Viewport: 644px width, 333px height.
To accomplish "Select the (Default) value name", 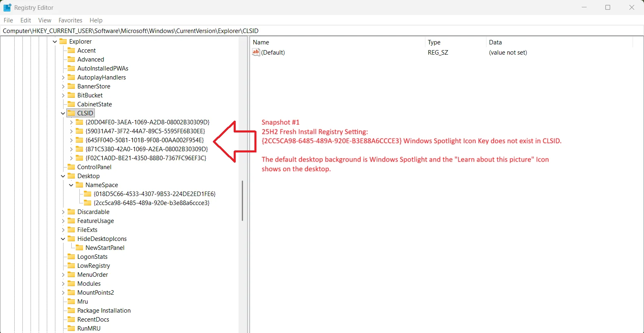I will point(273,53).
